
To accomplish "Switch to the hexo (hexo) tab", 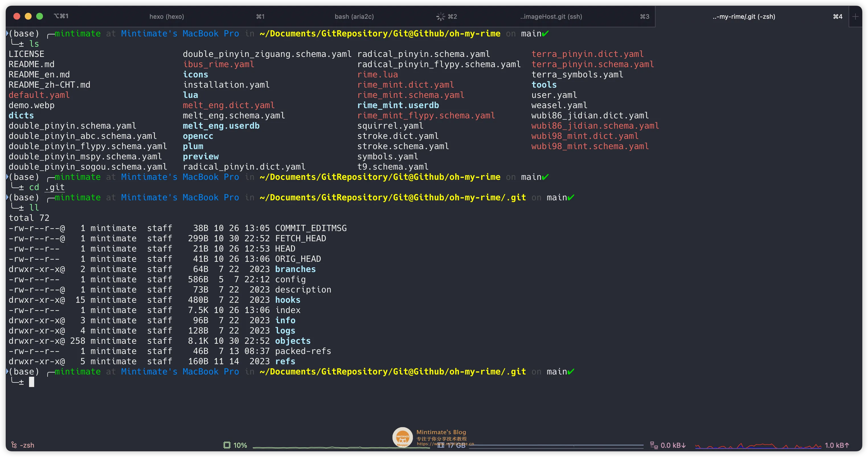I will 167,17.
